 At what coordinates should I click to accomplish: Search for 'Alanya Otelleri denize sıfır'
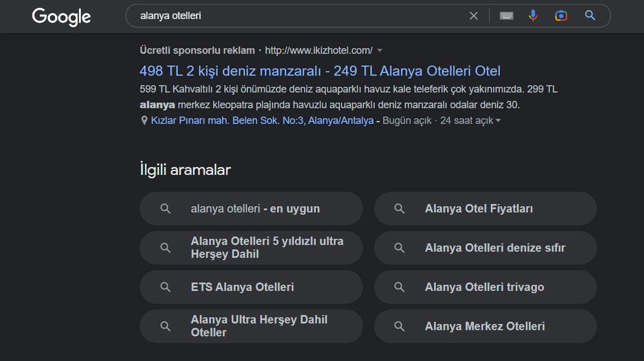click(485, 247)
